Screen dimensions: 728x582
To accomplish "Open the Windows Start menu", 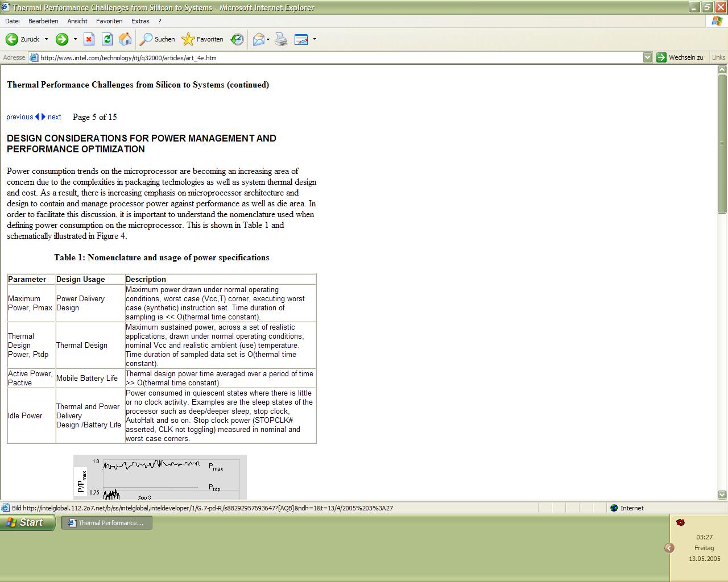I will coord(27,522).
